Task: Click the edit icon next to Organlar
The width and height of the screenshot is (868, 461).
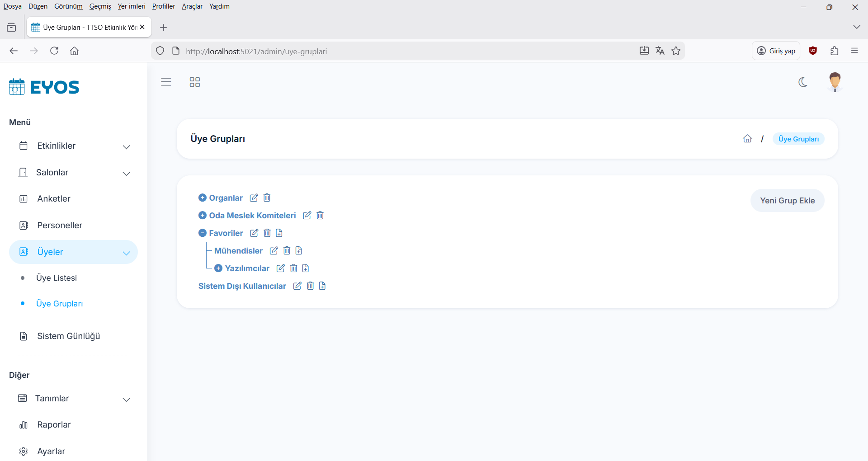Action: (254, 198)
